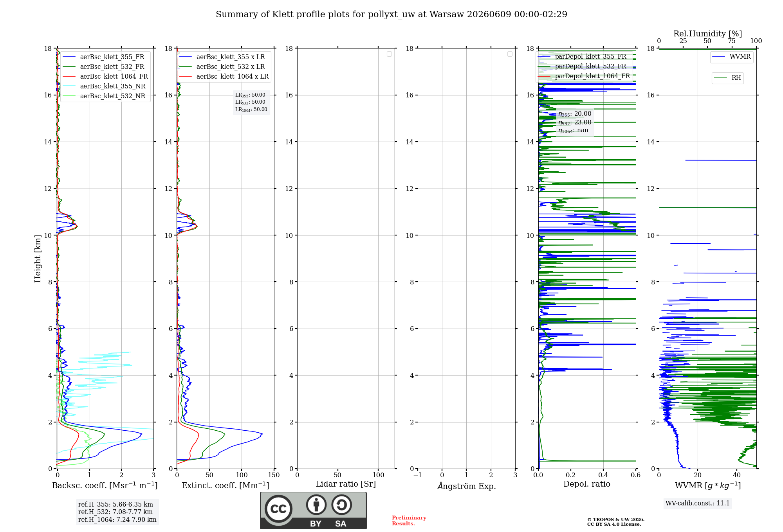Click the BY attribution person icon
Screen dimensions: 783x532
pos(316,505)
